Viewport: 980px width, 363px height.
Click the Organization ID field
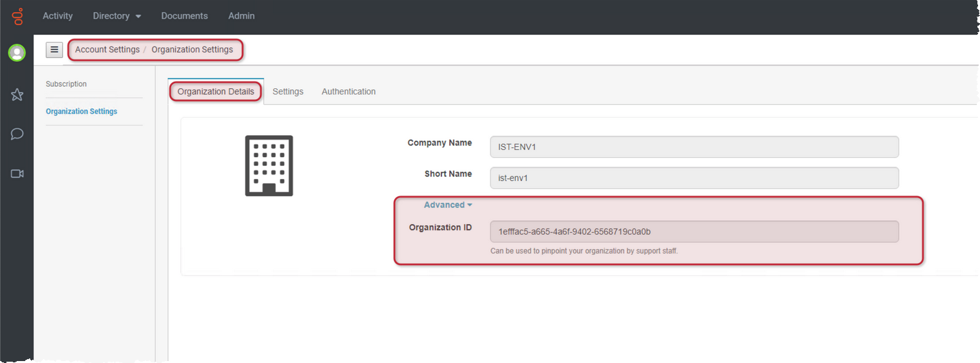694,232
